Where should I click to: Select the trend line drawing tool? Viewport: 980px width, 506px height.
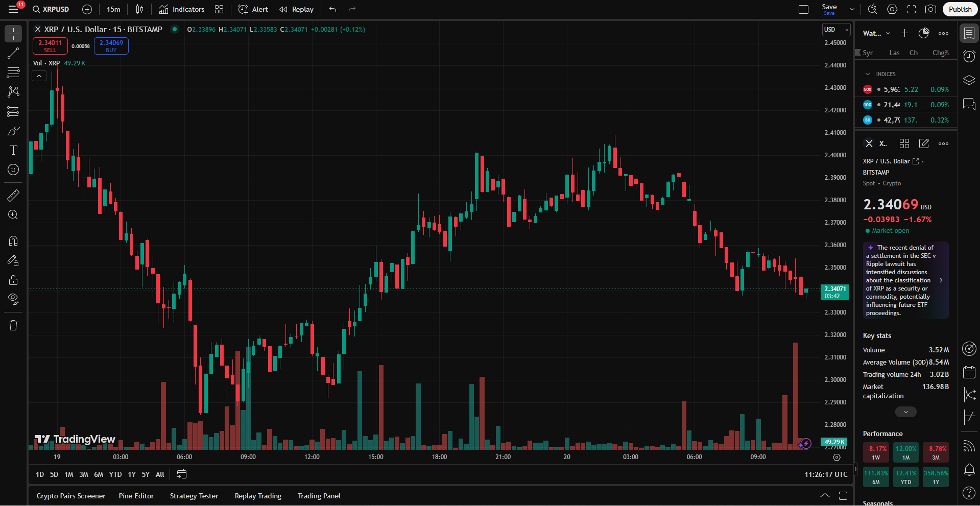[x=13, y=53]
